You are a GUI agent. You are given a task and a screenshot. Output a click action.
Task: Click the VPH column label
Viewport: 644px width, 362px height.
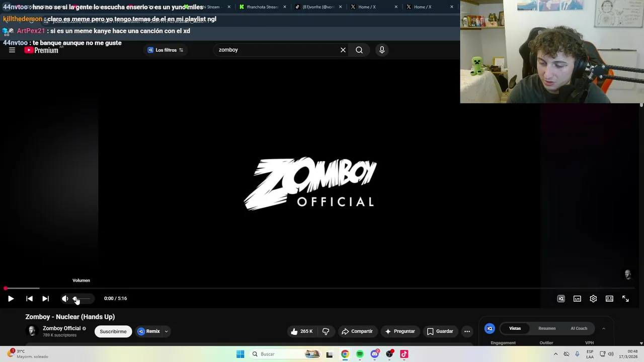590,343
